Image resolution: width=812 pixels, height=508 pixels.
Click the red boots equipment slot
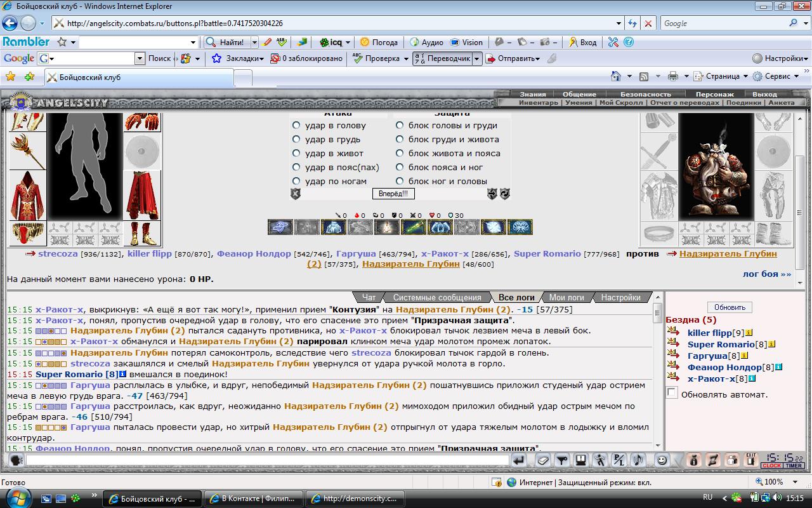141,233
